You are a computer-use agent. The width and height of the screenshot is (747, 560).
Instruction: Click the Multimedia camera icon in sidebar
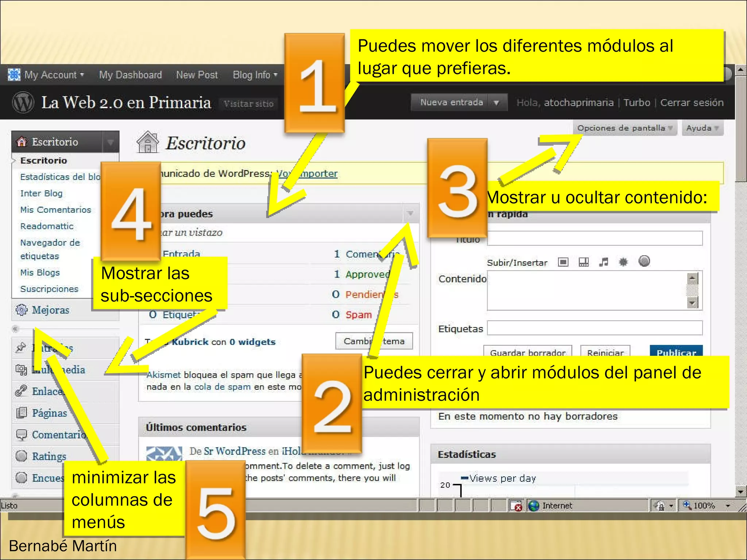coord(21,369)
